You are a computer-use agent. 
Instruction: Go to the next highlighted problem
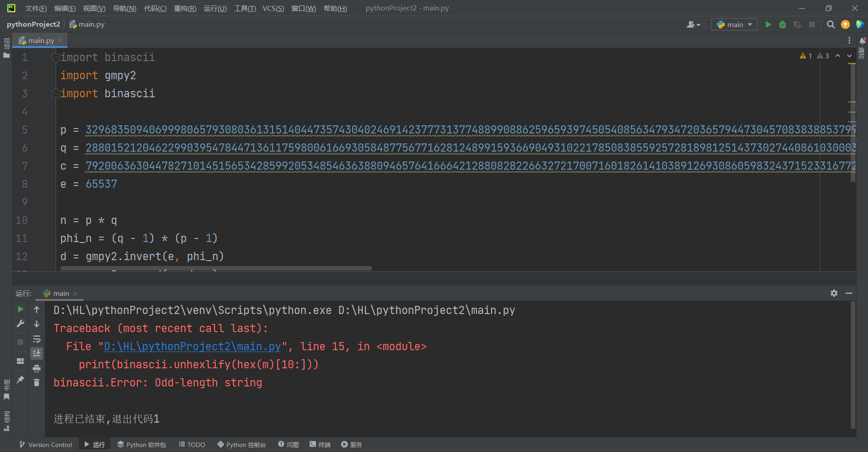849,56
